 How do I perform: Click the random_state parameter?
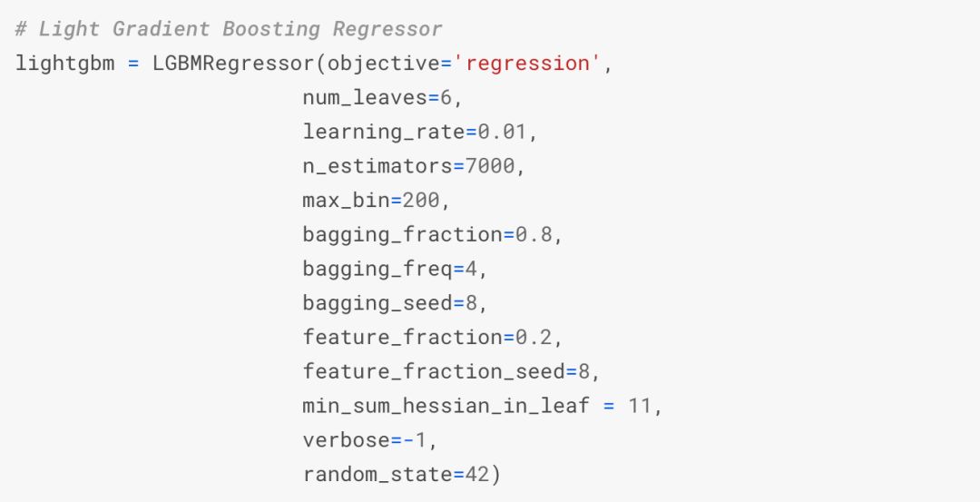pyautogui.click(x=377, y=474)
